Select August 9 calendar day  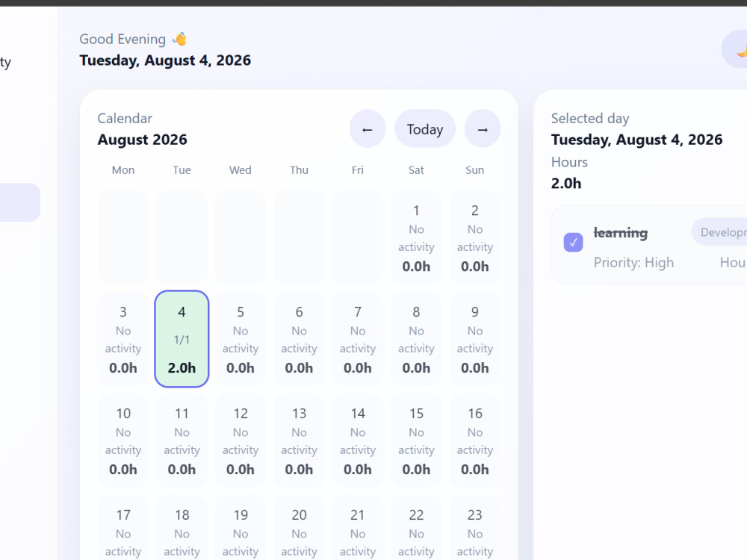click(474, 338)
